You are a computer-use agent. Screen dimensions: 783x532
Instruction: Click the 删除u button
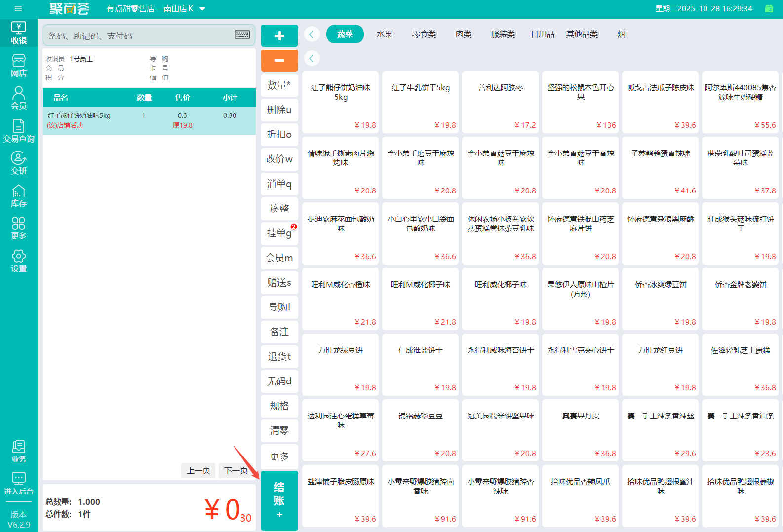tap(279, 110)
